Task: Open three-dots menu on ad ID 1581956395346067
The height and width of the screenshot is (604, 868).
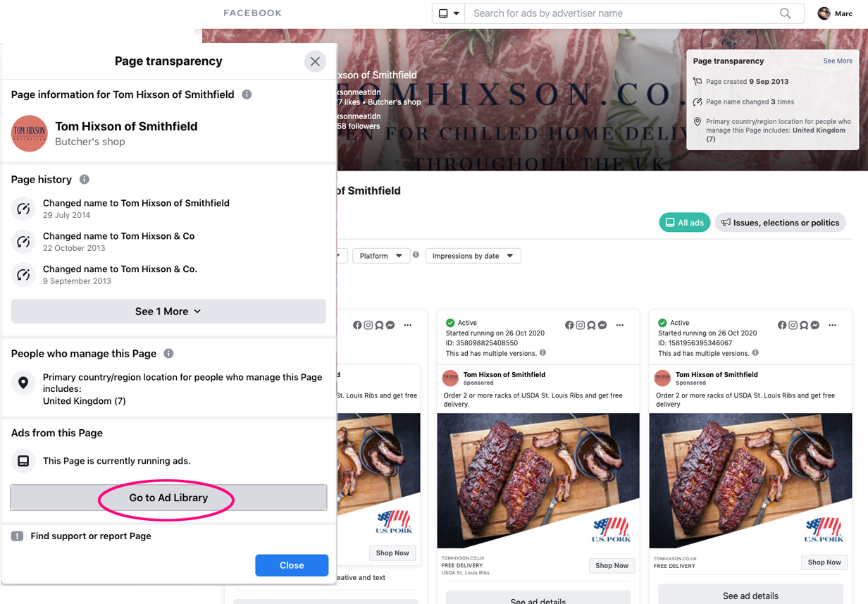Action: 833,326
